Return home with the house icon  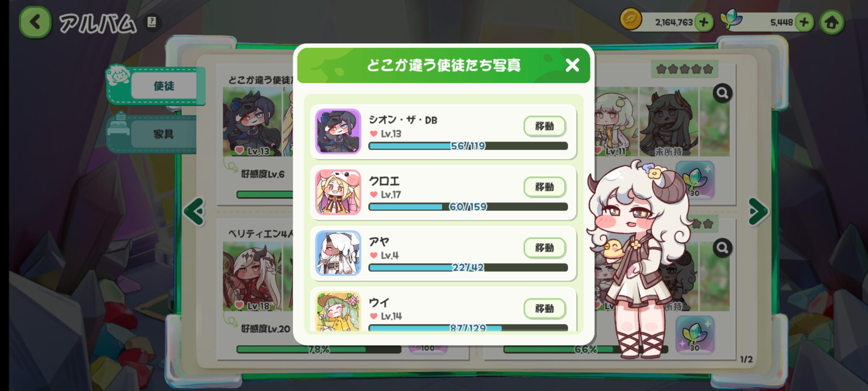tap(831, 22)
